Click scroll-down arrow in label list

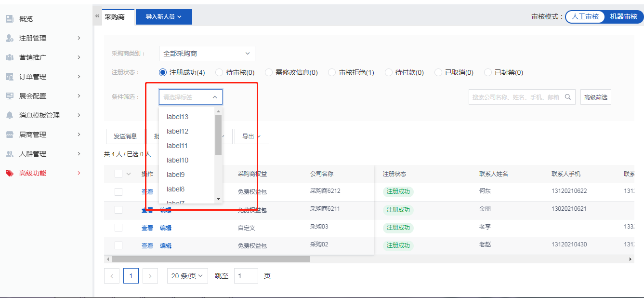218,199
